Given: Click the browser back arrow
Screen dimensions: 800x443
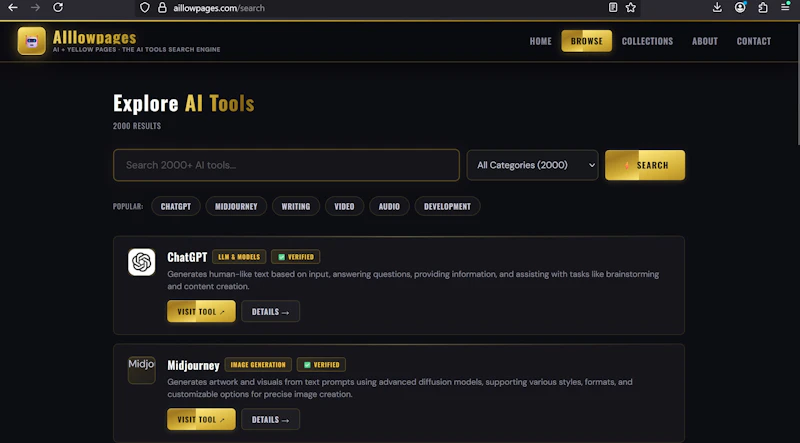Looking at the screenshot, I should coord(13,7).
